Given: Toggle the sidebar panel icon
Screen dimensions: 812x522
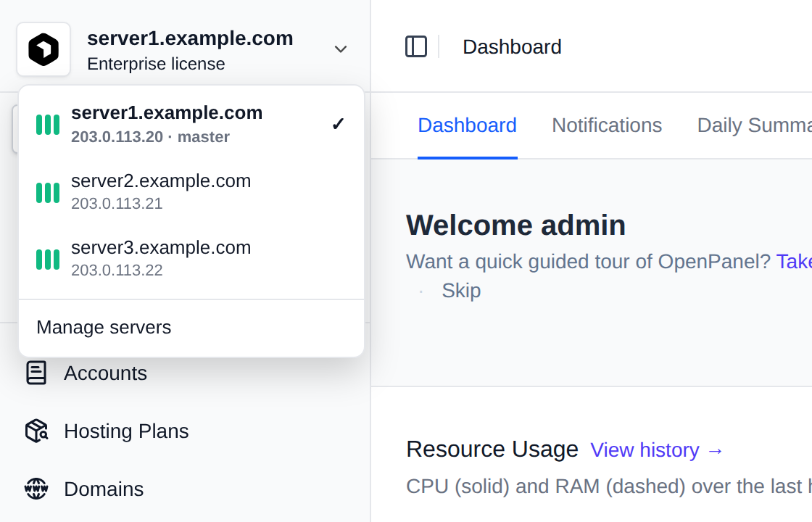Looking at the screenshot, I should (x=416, y=46).
